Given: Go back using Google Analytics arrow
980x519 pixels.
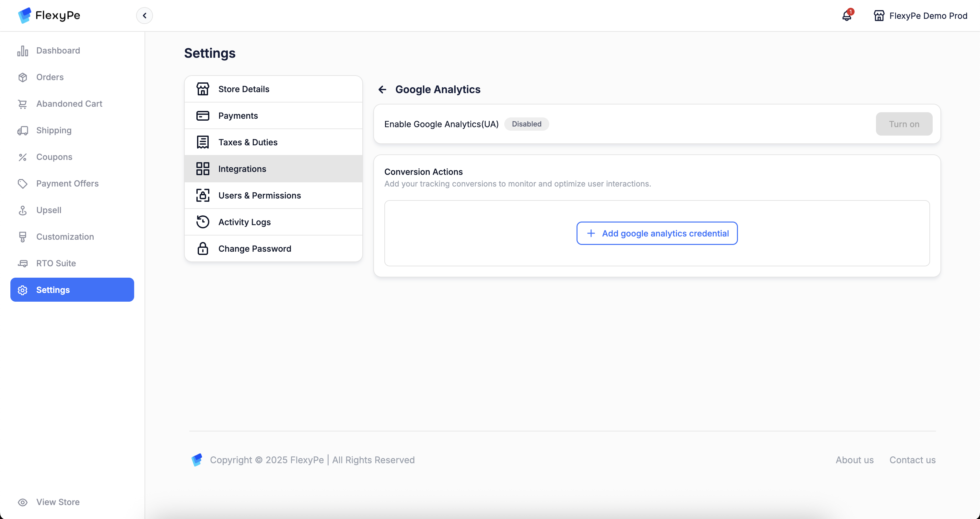Looking at the screenshot, I should (382, 90).
